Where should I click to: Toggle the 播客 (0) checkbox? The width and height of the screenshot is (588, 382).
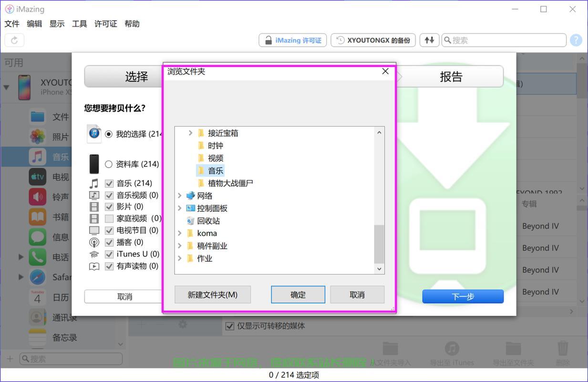point(109,242)
